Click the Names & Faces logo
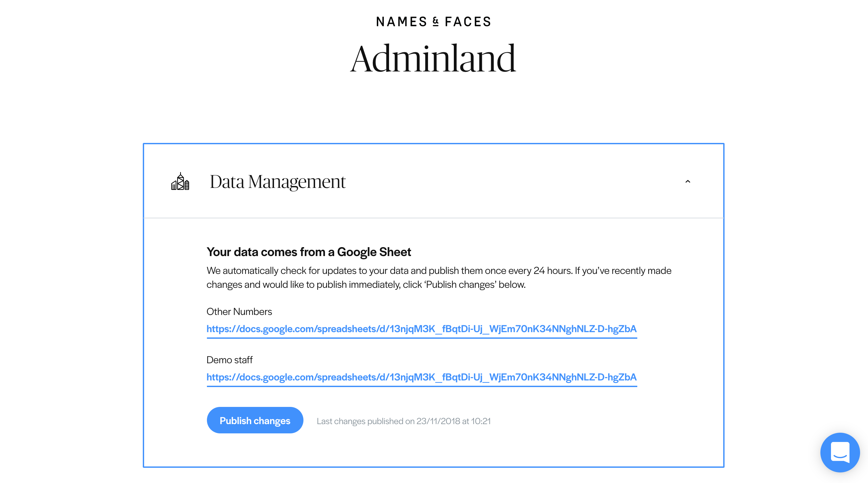This screenshot has width=868, height=483. click(x=434, y=22)
